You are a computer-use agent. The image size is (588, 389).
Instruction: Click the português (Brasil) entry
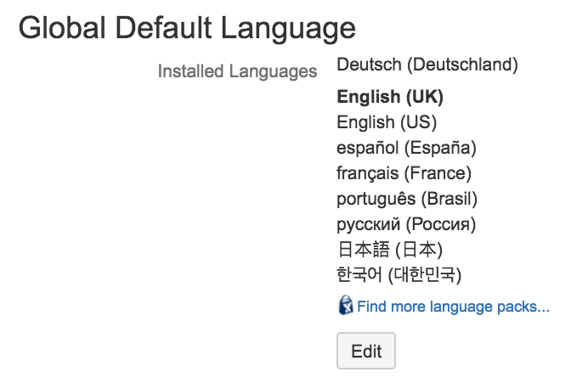407,199
